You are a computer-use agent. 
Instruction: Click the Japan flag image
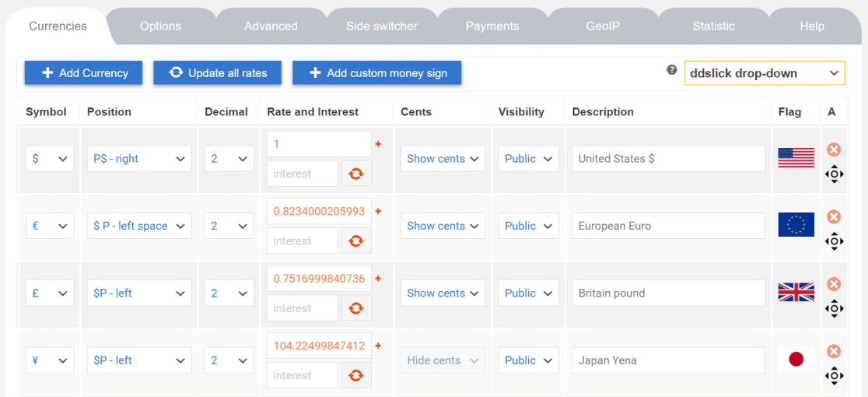tap(796, 360)
